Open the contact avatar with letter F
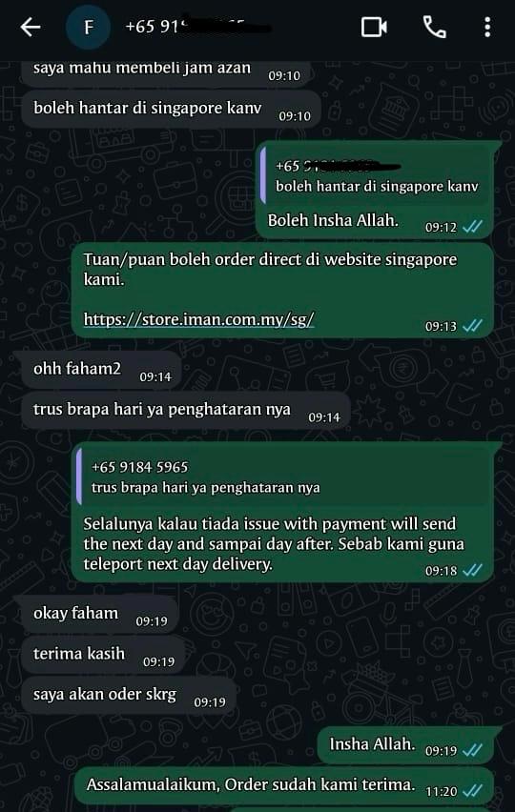515x812 pixels. pyautogui.click(x=89, y=27)
